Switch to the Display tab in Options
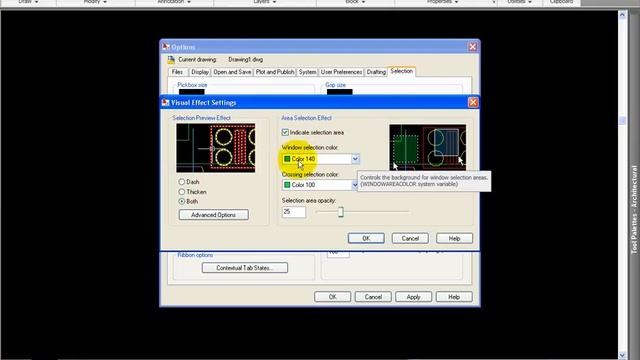The height and width of the screenshot is (360, 640). click(200, 72)
